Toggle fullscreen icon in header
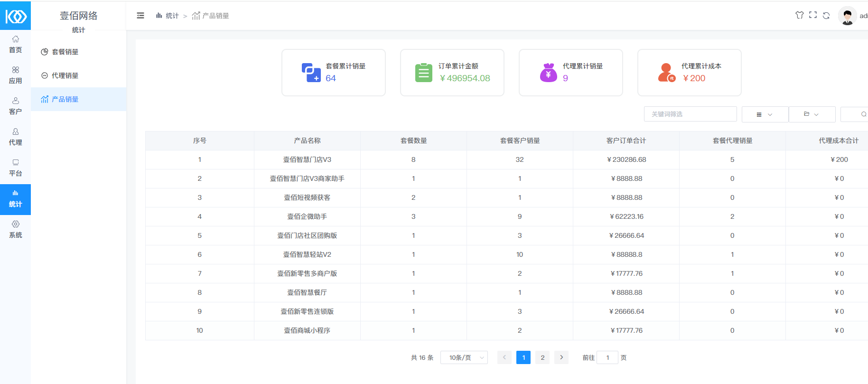Screen dimensions: 868x384 tap(813, 15)
